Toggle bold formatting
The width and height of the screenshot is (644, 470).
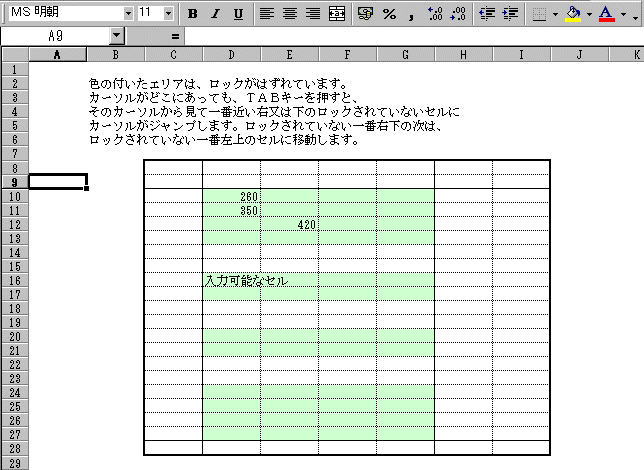tap(192, 14)
